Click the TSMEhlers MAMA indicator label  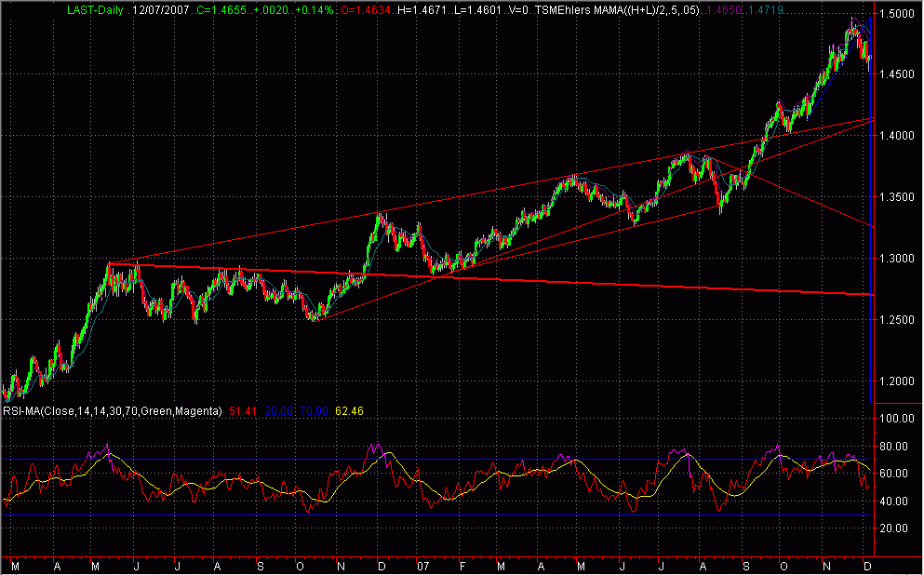point(619,10)
